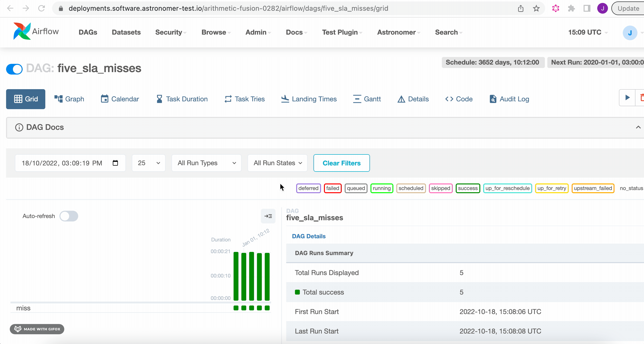Trigger the DAG with the play icon
The height and width of the screenshot is (344, 644).
point(627,97)
